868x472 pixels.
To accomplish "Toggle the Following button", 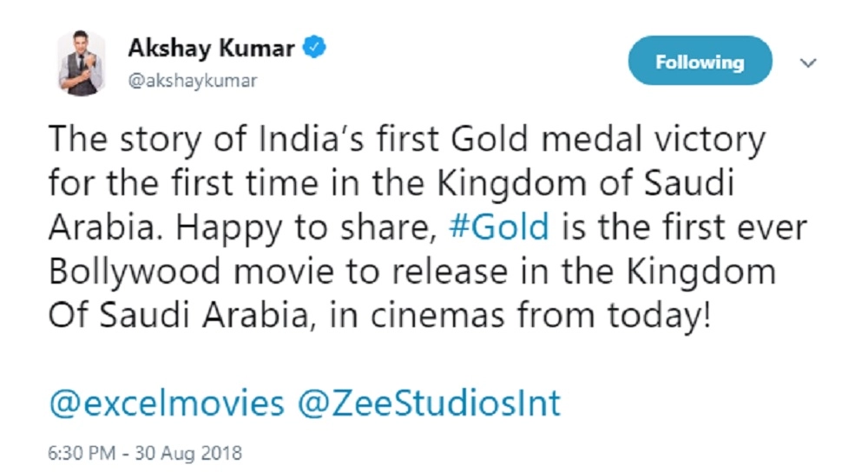I will (x=700, y=62).
